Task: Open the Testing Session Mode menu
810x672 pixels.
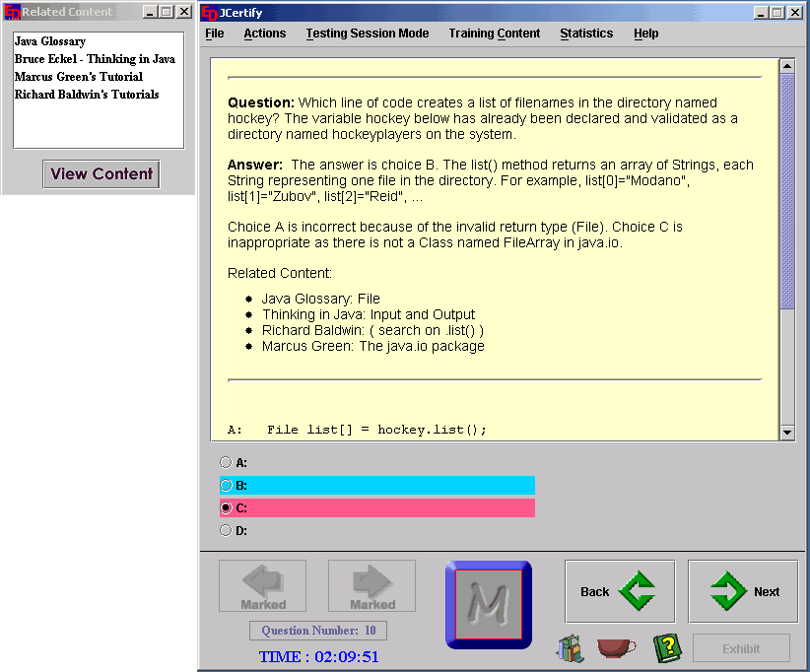Action: pos(367,34)
